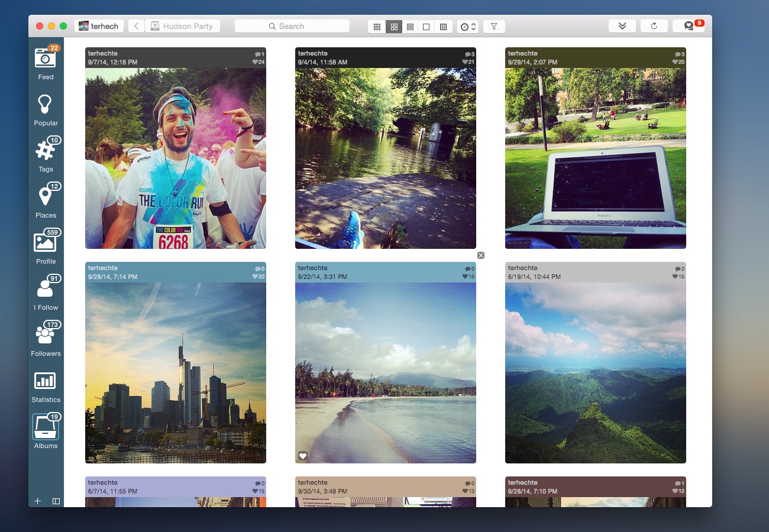The height and width of the screenshot is (532, 769).
Task: Open the filter funnel button
Action: [494, 26]
